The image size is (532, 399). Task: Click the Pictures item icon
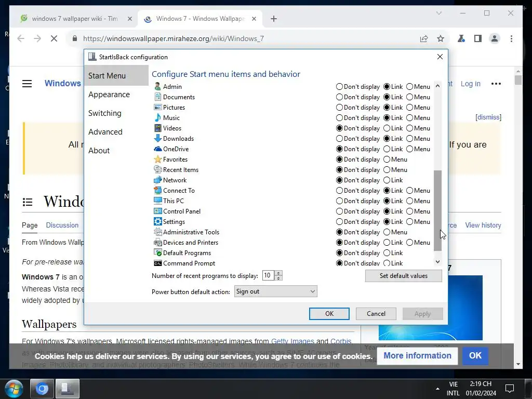pyautogui.click(x=157, y=107)
